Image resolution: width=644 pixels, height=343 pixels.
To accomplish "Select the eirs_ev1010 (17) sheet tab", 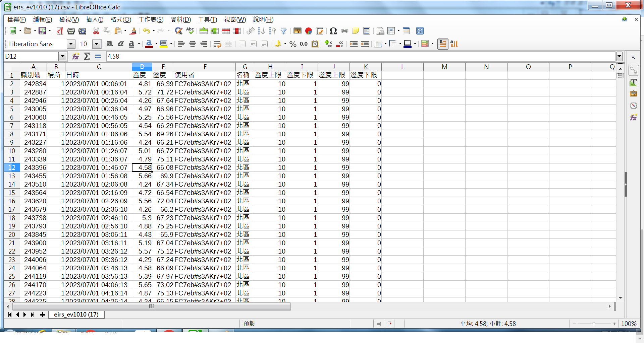I will pos(76,315).
